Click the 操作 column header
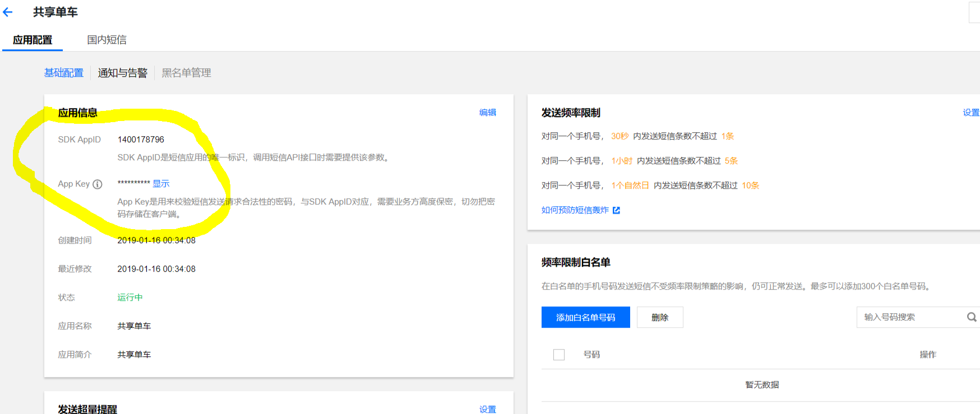The image size is (980, 414). coord(928,355)
